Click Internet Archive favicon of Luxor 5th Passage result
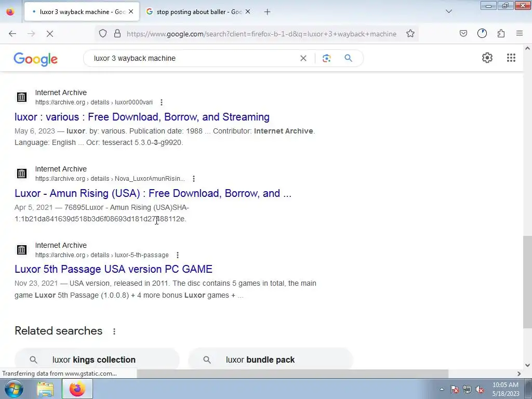Screen dimensions: 532x399 click(22, 250)
